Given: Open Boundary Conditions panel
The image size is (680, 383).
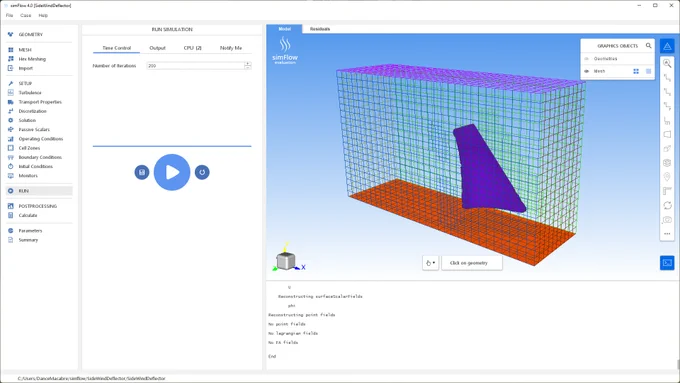Looking at the screenshot, I should coord(40,157).
